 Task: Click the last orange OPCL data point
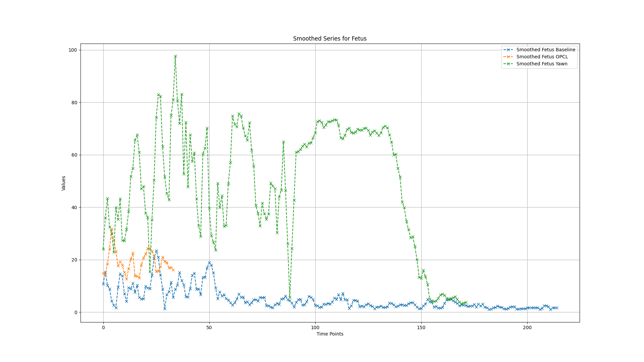click(173, 270)
